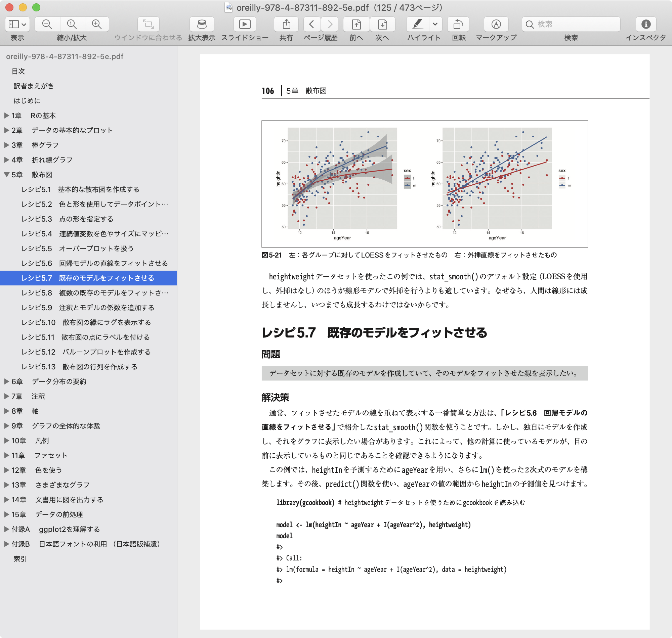Image resolution: width=672 pixels, height=638 pixels.
Task: Expand 10章 凡例 disclosure triangle
Action: [x=6, y=441]
